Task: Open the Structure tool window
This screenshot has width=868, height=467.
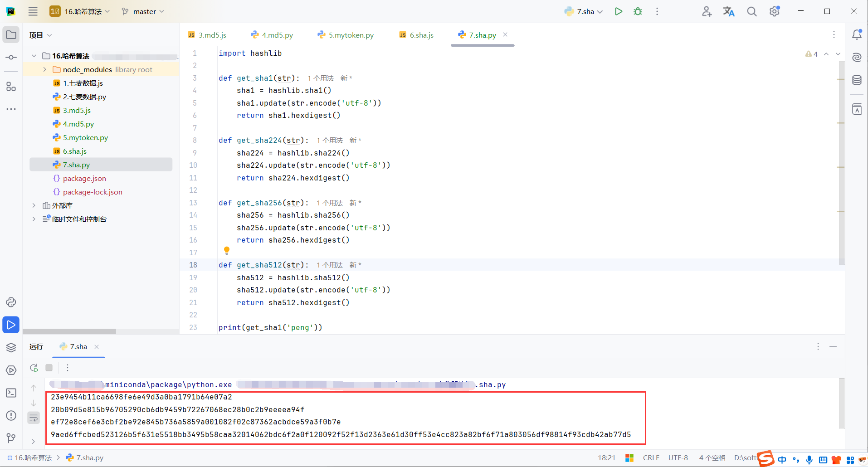Action: (x=11, y=87)
